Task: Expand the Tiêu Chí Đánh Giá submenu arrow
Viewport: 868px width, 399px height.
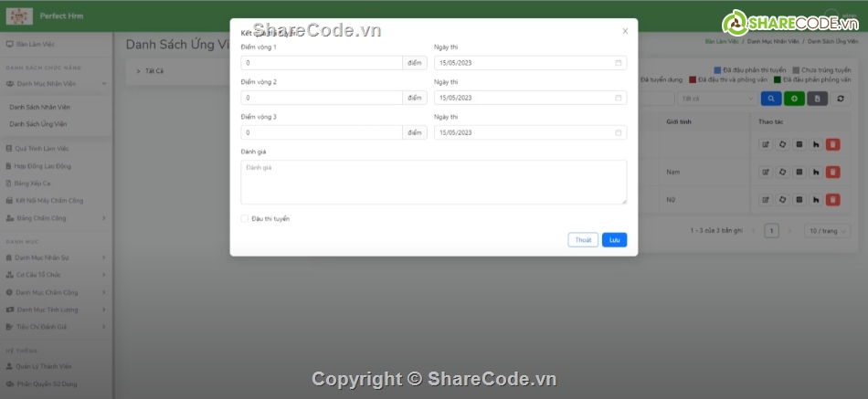Action: 103,327
